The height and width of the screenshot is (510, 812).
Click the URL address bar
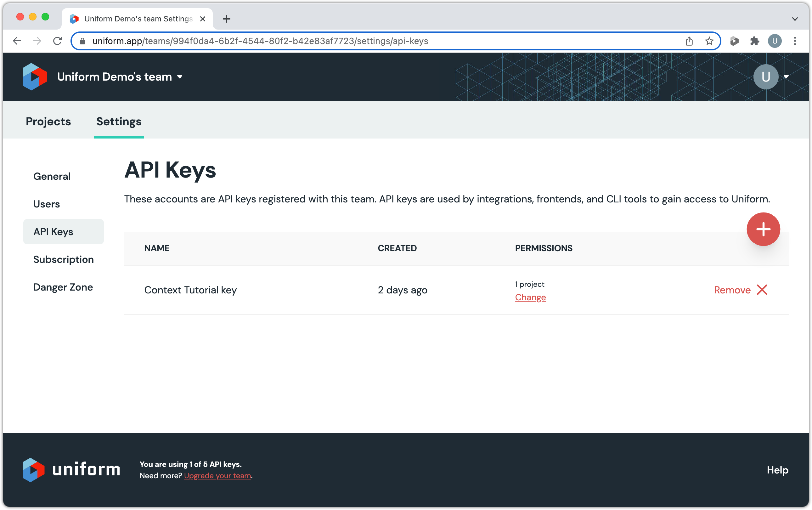371,41
